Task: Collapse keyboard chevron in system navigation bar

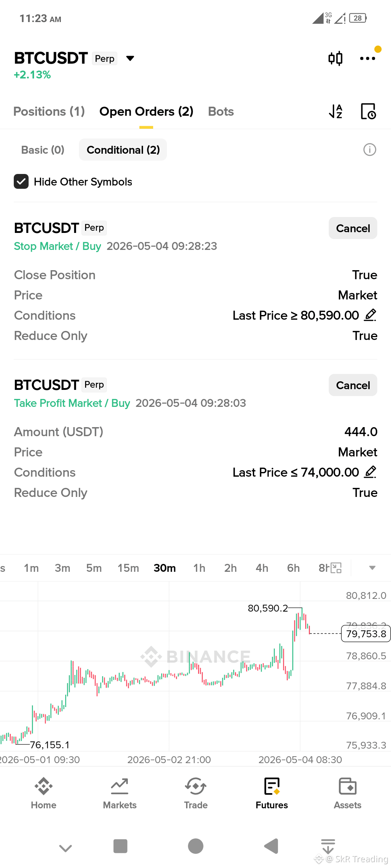Action: [x=66, y=848]
